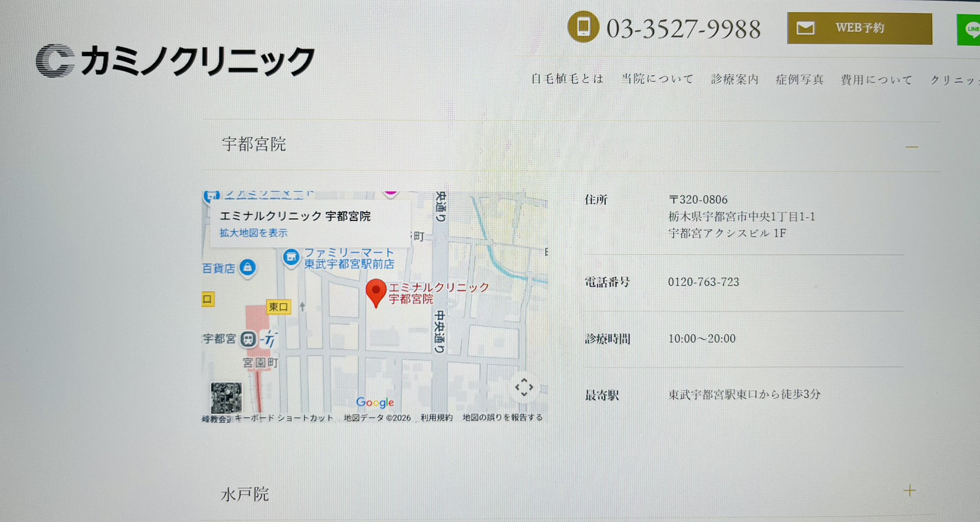Screen dimensions: 980x522
Task: Click the yellow 東口 exit label
Action: tap(278, 307)
